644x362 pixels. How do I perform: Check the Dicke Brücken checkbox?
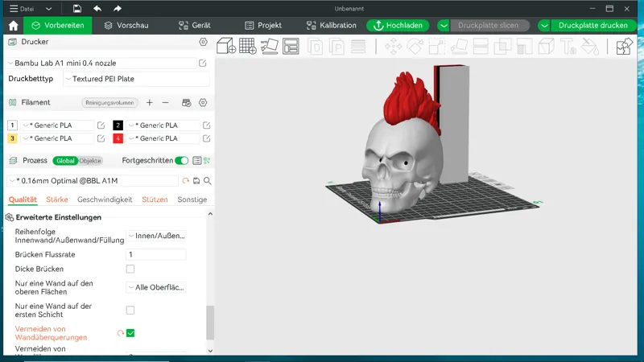point(130,269)
